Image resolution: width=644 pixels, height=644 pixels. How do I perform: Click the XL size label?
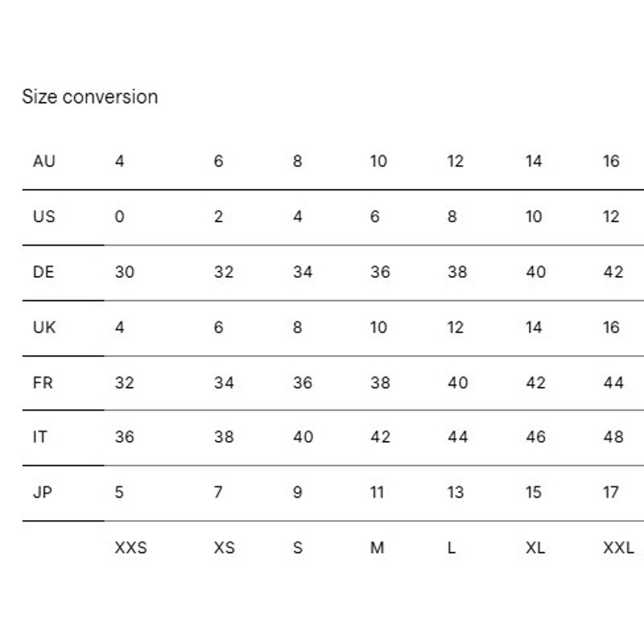pyautogui.click(x=535, y=547)
